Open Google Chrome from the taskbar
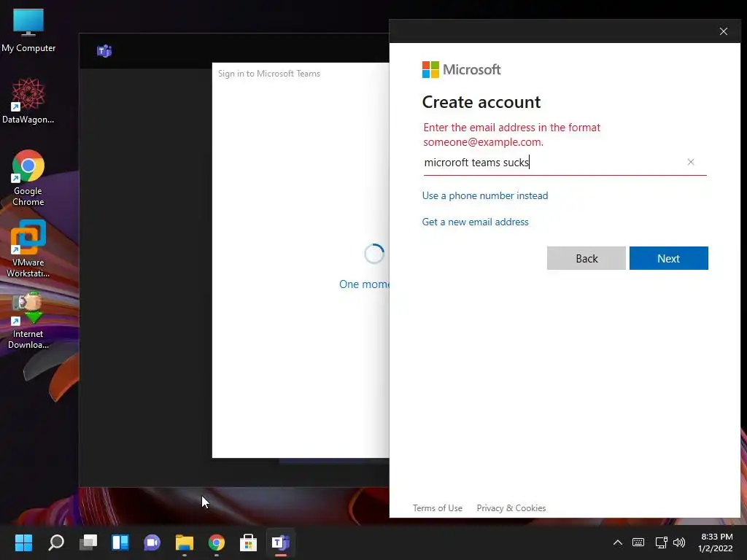Image resolution: width=747 pixels, height=560 pixels. pos(216,542)
